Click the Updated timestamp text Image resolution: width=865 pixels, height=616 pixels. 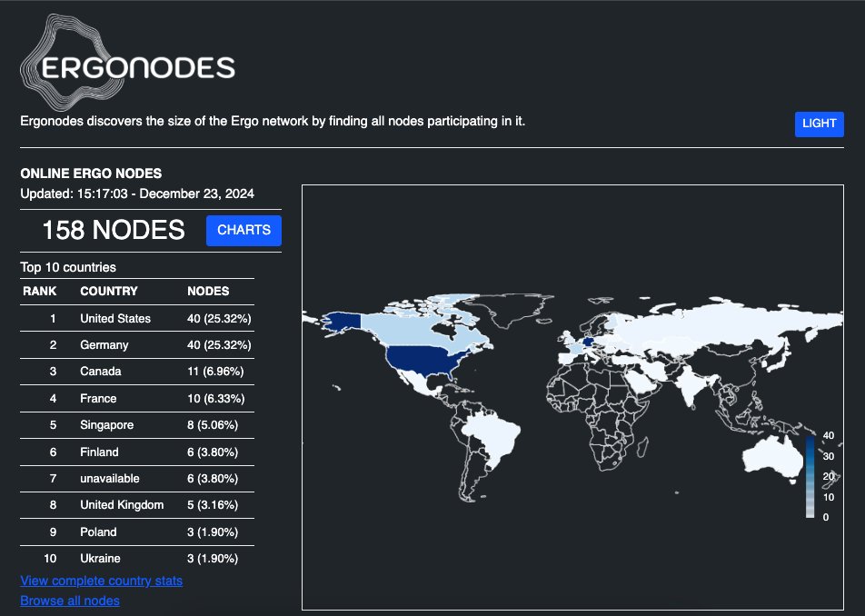click(137, 194)
